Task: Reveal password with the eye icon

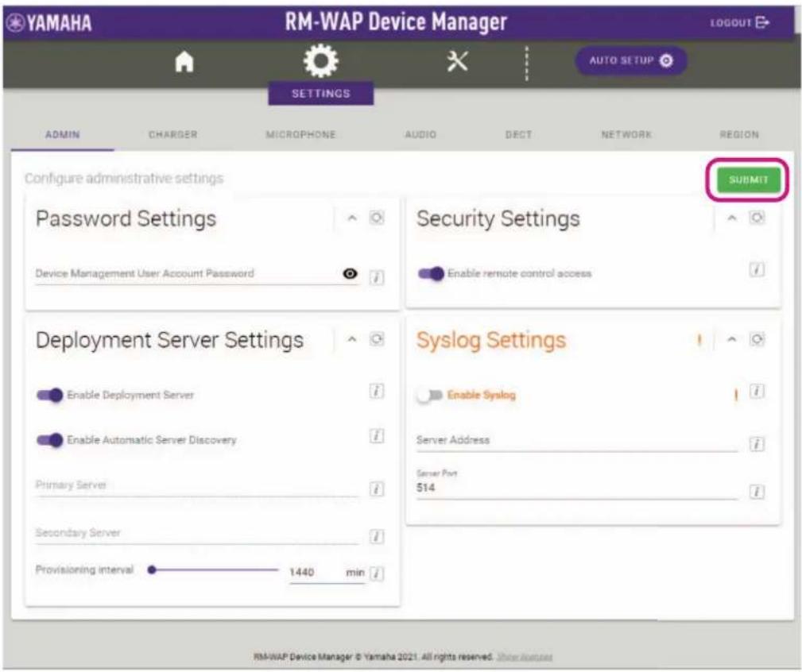Action: (350, 273)
